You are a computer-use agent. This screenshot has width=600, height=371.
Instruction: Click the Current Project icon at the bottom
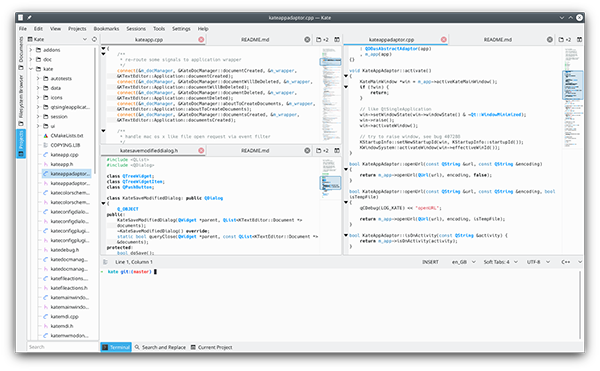point(193,347)
